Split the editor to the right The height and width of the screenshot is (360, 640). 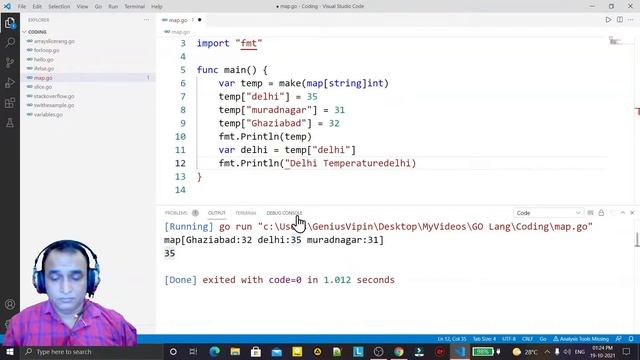620,20
